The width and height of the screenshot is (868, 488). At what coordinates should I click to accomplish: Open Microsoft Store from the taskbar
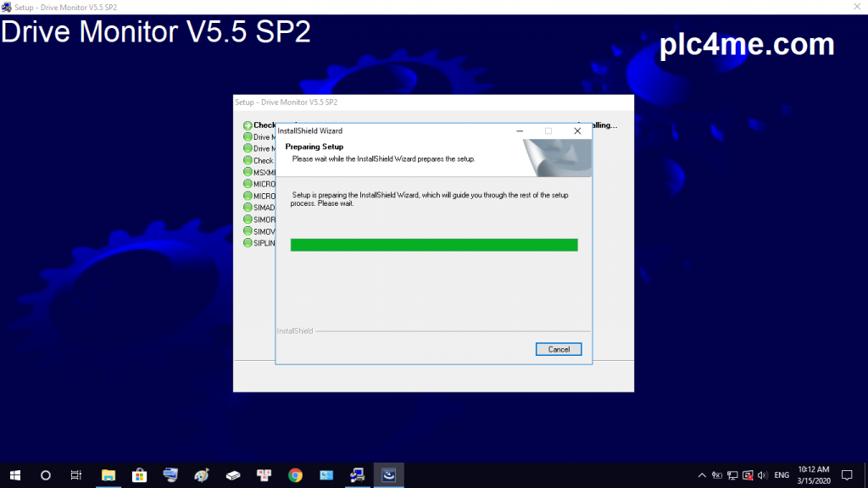(x=139, y=475)
